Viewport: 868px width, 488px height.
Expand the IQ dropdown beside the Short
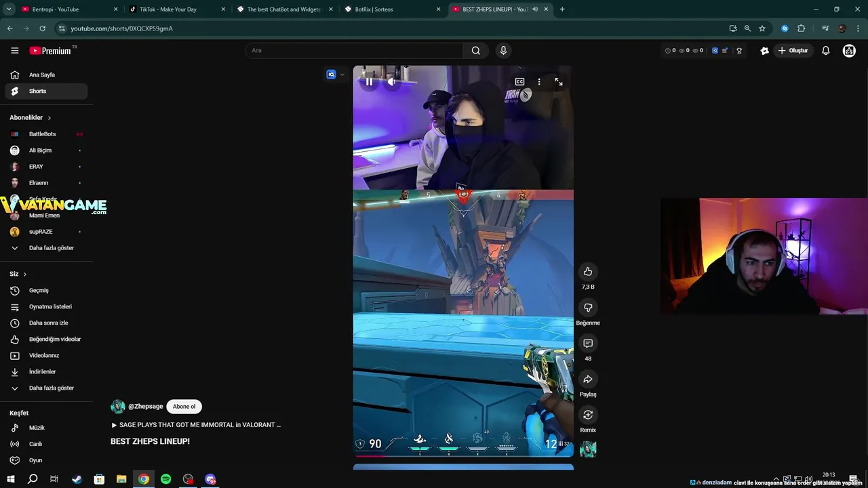click(x=342, y=75)
